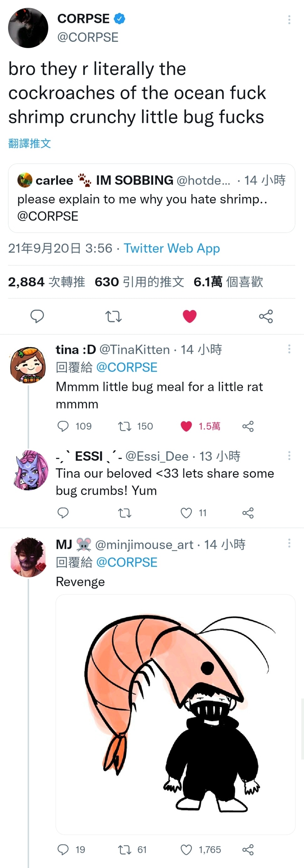
Task: Open more options on ESSI's reply
Action: [x=289, y=456]
